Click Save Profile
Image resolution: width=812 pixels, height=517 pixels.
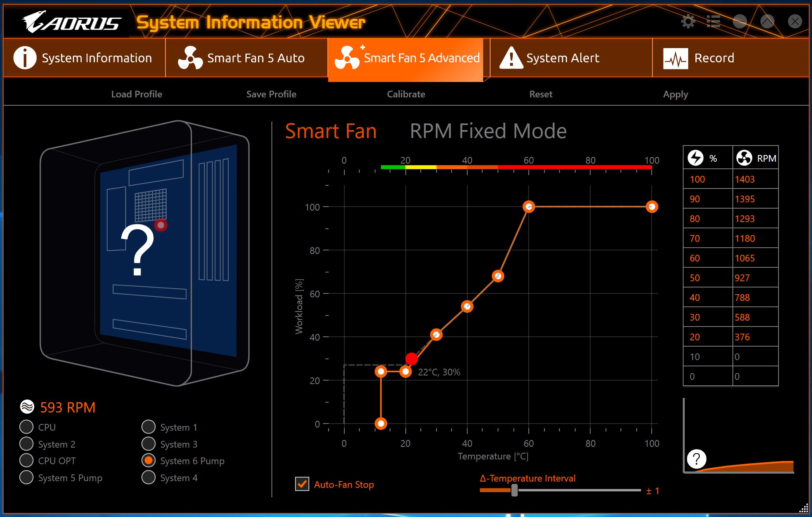click(271, 94)
